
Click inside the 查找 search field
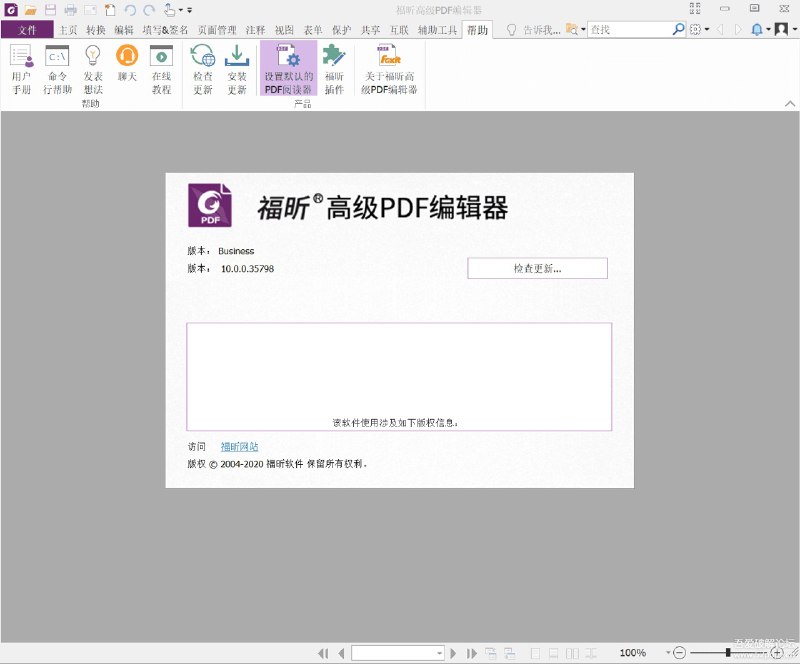click(630, 30)
